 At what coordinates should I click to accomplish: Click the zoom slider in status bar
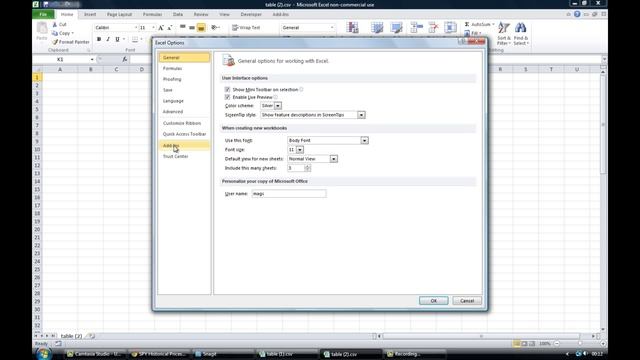(580, 344)
